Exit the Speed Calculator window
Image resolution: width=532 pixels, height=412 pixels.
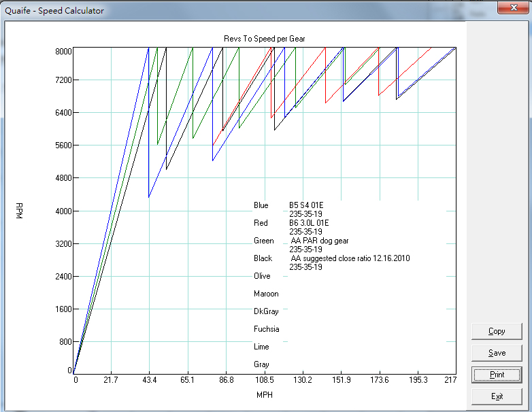497,396
